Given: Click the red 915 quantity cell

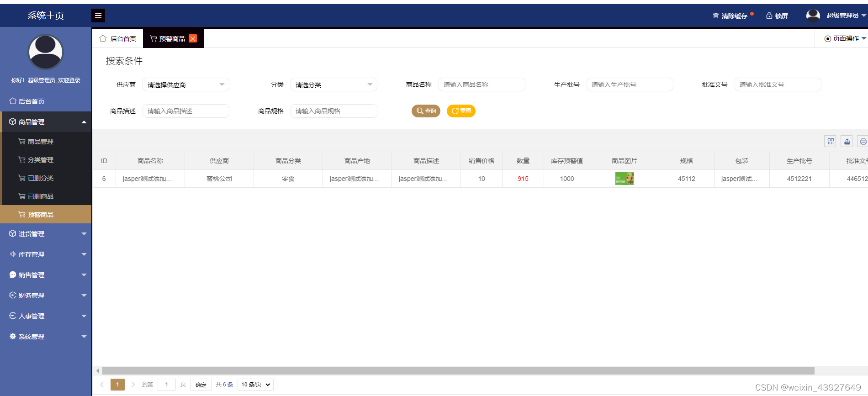Looking at the screenshot, I should [x=523, y=179].
